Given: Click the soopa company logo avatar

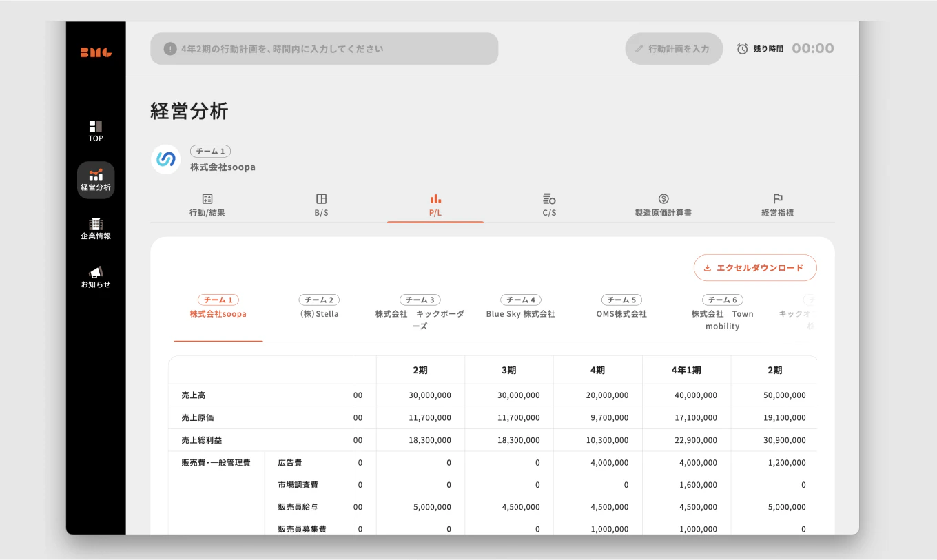Looking at the screenshot, I should pyautogui.click(x=166, y=159).
